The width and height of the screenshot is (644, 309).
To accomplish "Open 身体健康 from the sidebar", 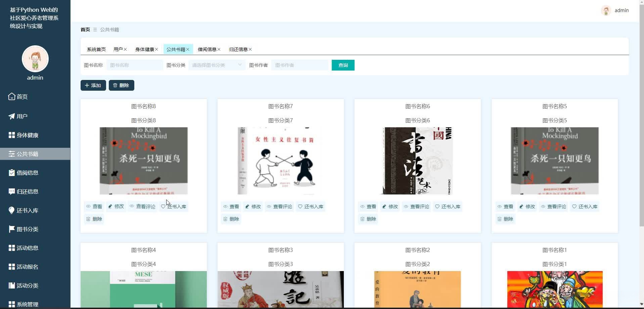I will [x=27, y=135].
